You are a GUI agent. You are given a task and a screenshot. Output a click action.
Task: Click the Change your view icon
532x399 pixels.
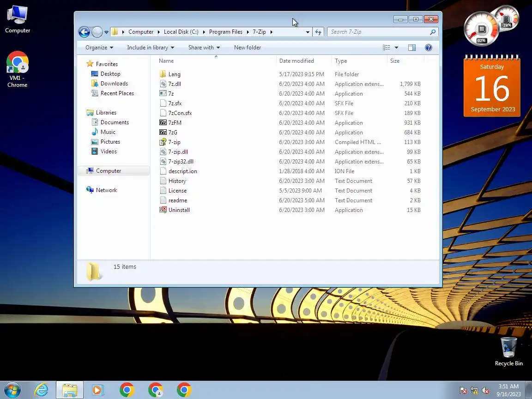click(387, 48)
